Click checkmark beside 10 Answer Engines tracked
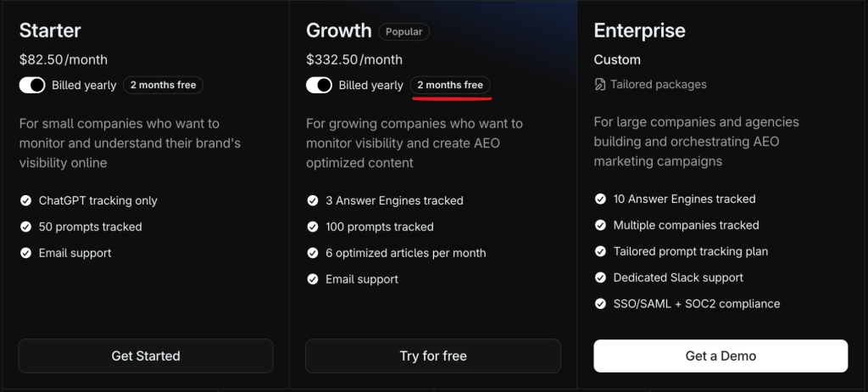This screenshot has height=392, width=868. click(600, 199)
